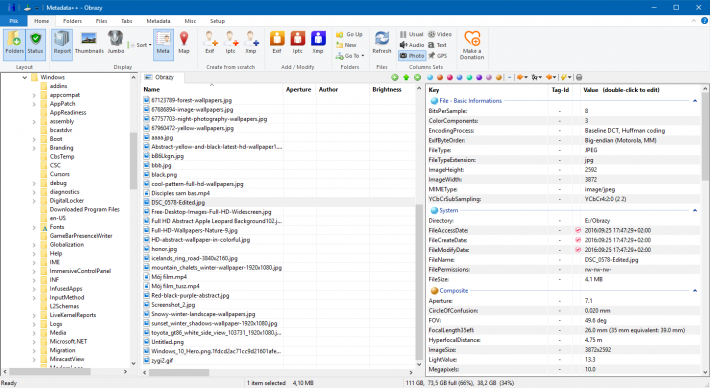Click the FileAccessDate red edit icon
Viewport: 710px width, 388px height.
[578, 230]
